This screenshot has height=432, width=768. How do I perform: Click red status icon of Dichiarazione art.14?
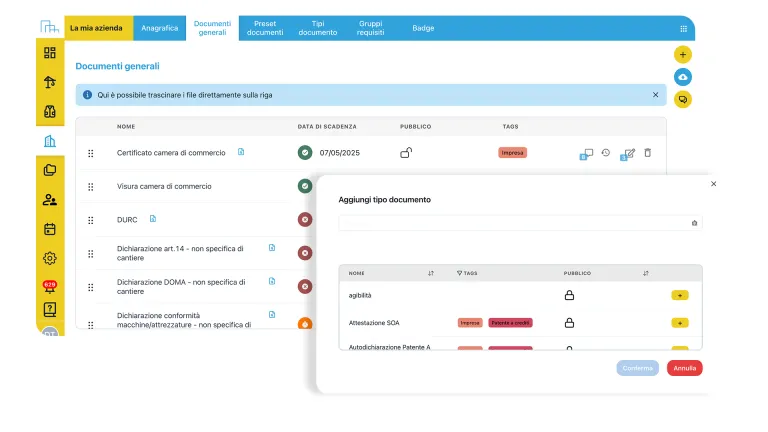(x=305, y=253)
